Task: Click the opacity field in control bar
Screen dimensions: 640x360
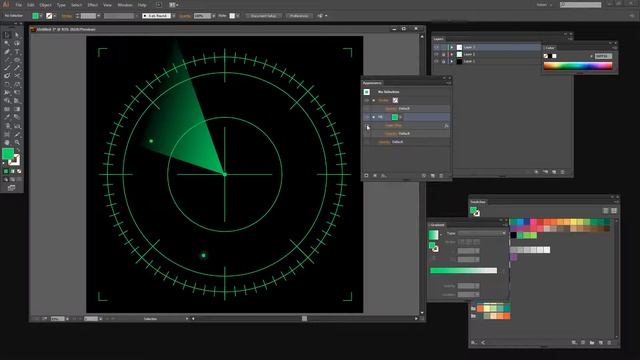Action: tap(202, 16)
